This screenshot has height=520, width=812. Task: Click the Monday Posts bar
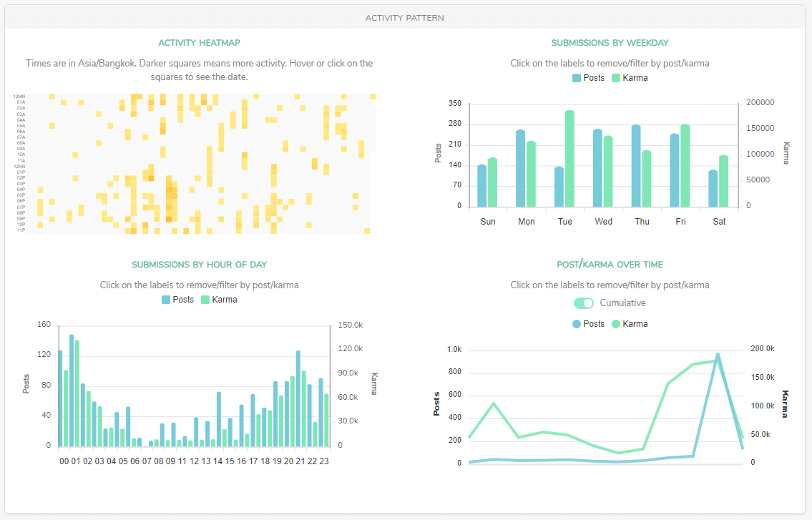[x=520, y=169]
